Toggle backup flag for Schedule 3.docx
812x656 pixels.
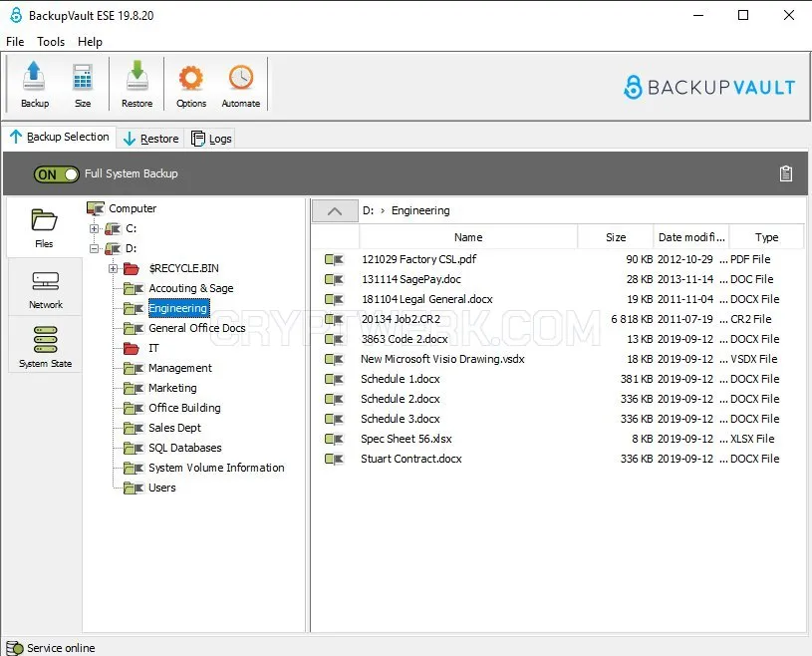click(x=334, y=419)
